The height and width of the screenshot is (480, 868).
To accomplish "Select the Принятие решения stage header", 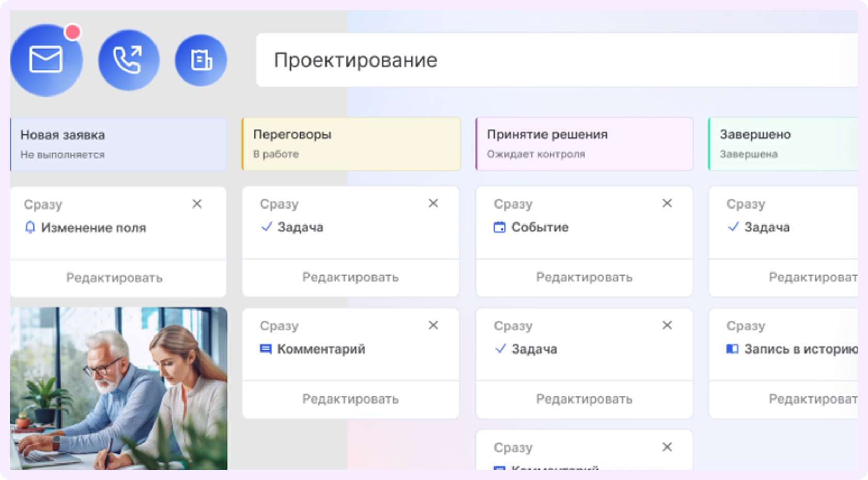I will pos(584,144).
